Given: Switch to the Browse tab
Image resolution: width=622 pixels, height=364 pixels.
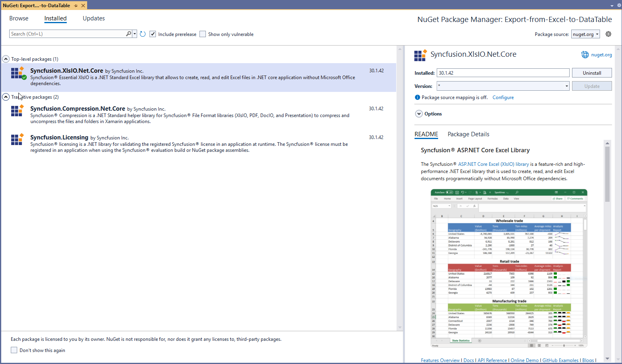Looking at the screenshot, I should [19, 18].
